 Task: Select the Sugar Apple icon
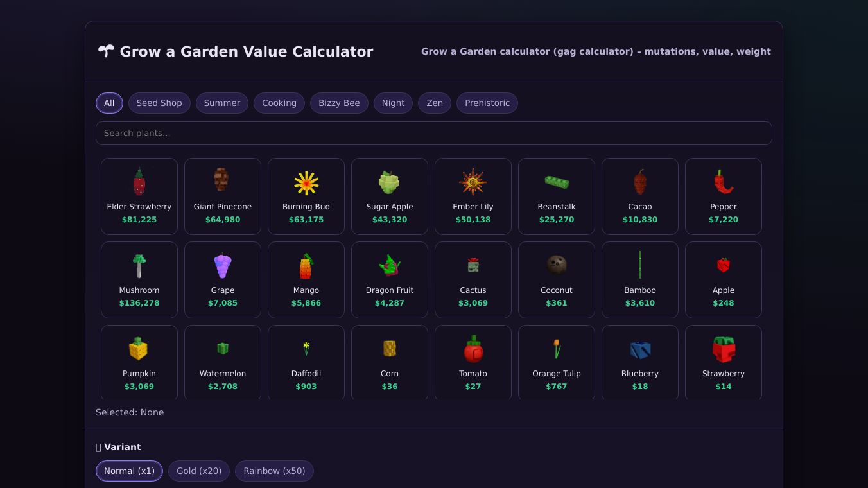pos(389,182)
